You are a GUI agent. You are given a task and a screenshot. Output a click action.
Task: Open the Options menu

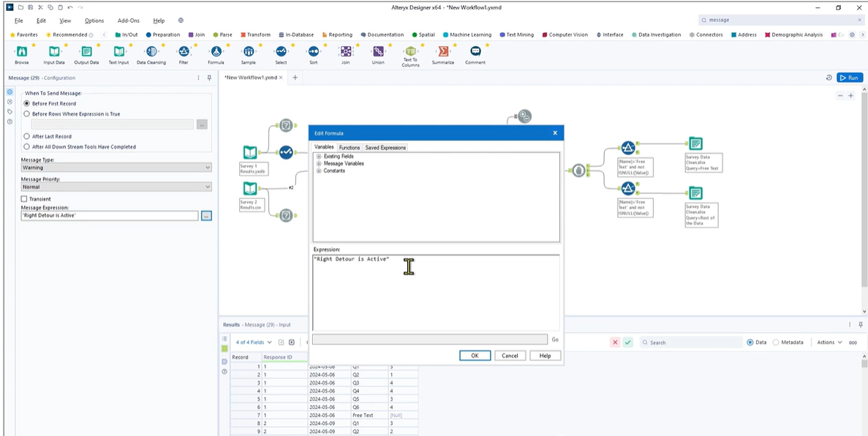tap(94, 20)
